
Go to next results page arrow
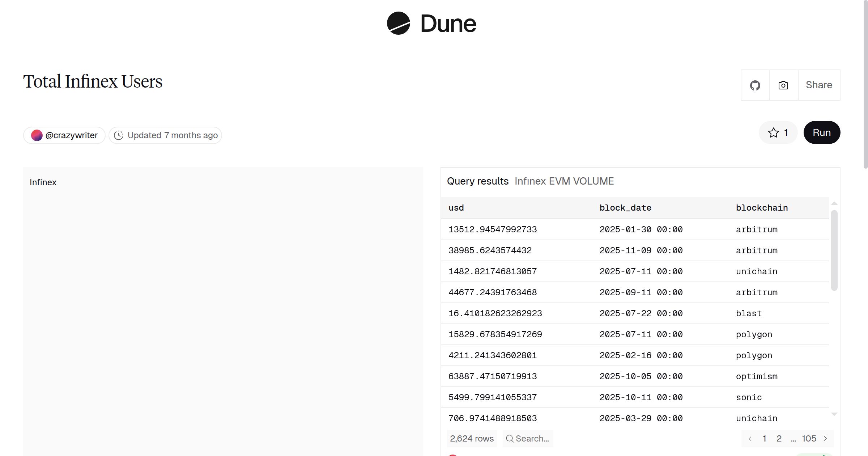click(x=826, y=439)
